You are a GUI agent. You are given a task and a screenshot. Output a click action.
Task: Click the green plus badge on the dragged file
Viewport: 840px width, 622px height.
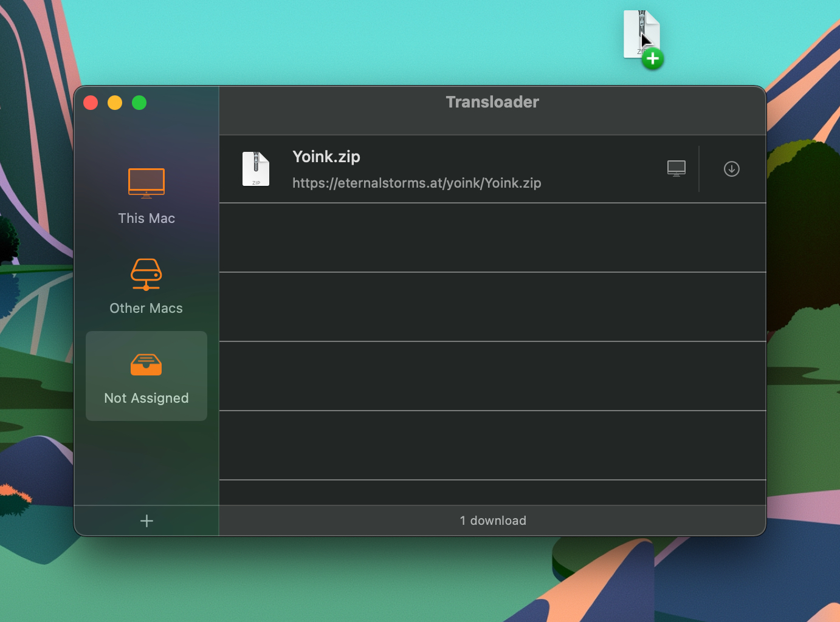click(x=653, y=59)
